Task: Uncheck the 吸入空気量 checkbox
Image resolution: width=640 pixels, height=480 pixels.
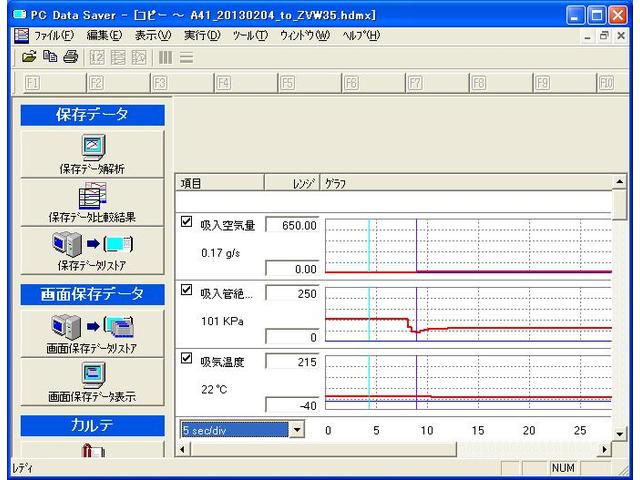Action: (186, 224)
